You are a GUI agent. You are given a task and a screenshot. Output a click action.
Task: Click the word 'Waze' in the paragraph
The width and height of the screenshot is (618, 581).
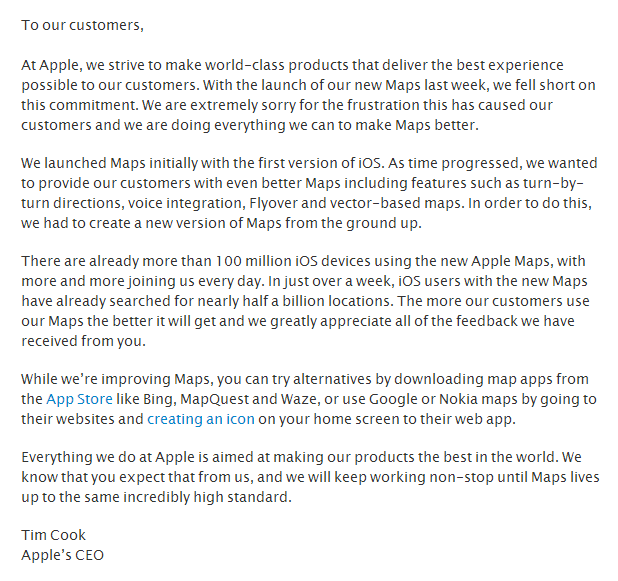pos(299,399)
